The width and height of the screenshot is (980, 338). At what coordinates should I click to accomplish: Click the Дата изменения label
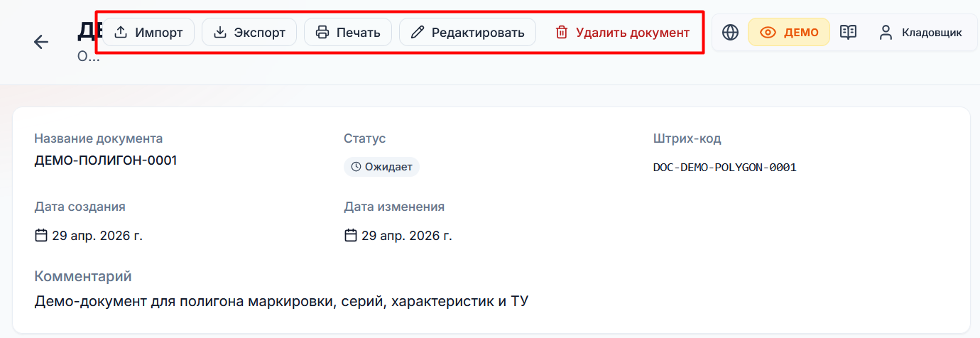pyautogui.click(x=394, y=207)
